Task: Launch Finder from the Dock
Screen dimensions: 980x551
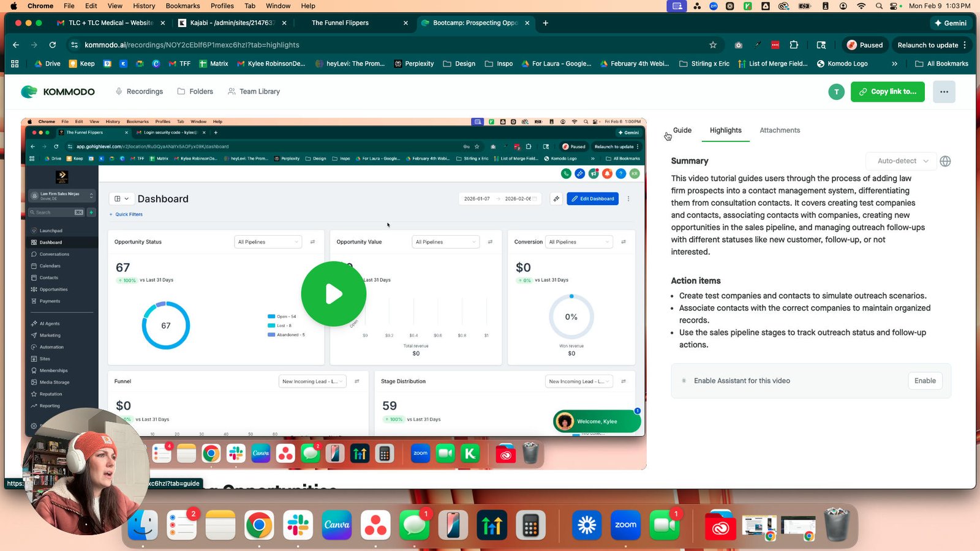Action: [x=143, y=525]
